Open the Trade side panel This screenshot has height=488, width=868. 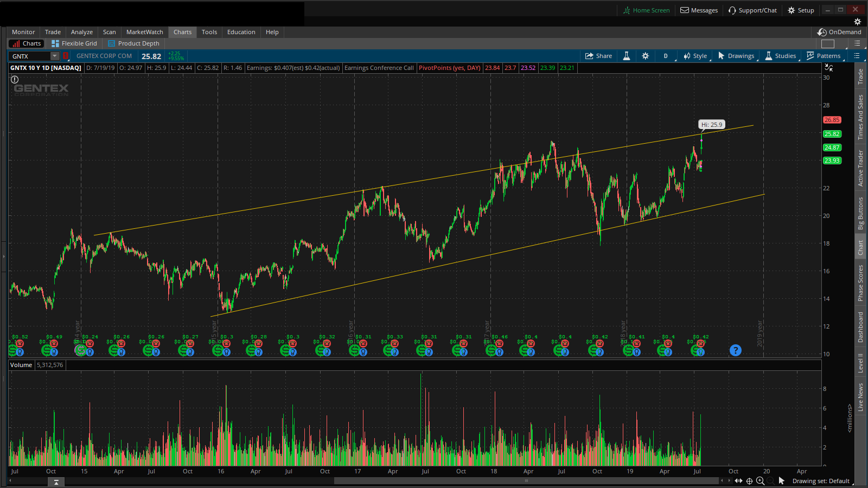point(860,76)
